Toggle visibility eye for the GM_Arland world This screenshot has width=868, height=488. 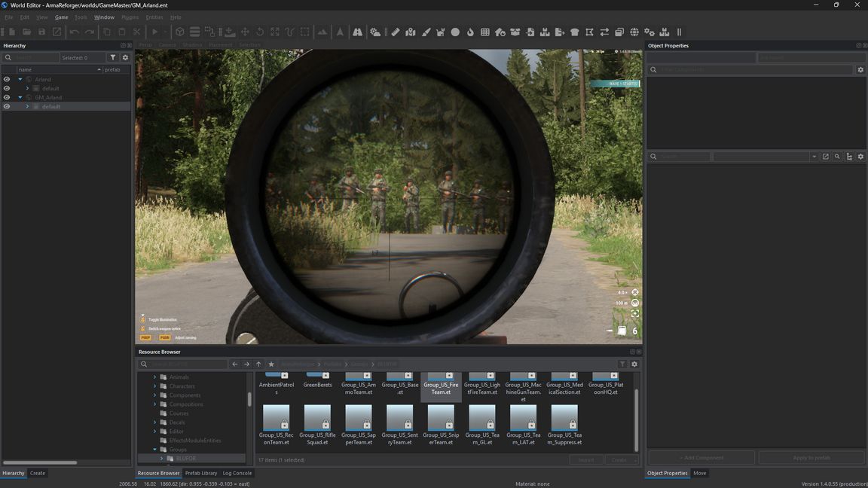click(7, 97)
